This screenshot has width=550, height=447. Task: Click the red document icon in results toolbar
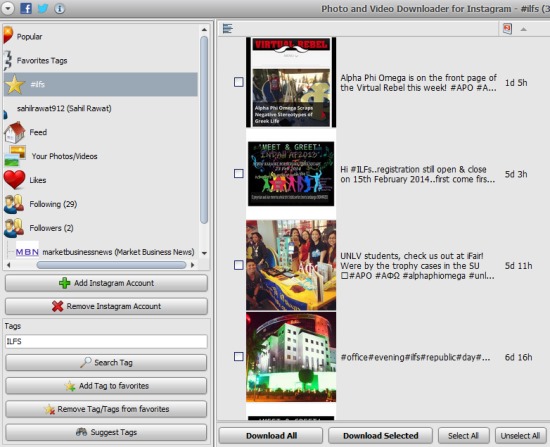[507, 29]
